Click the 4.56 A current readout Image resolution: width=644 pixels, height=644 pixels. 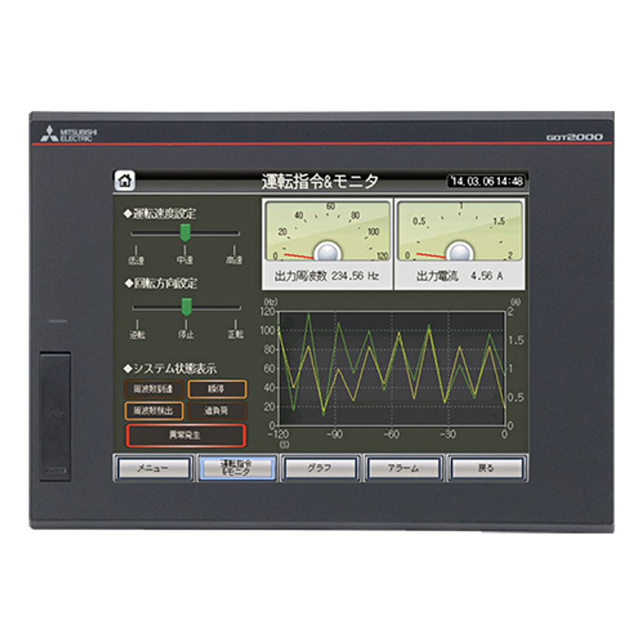pos(487,276)
